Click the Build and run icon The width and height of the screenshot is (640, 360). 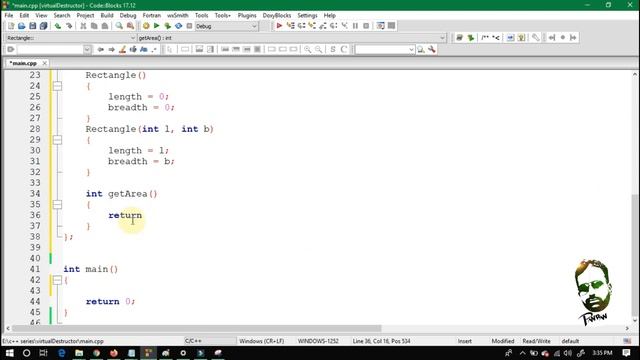167,26
